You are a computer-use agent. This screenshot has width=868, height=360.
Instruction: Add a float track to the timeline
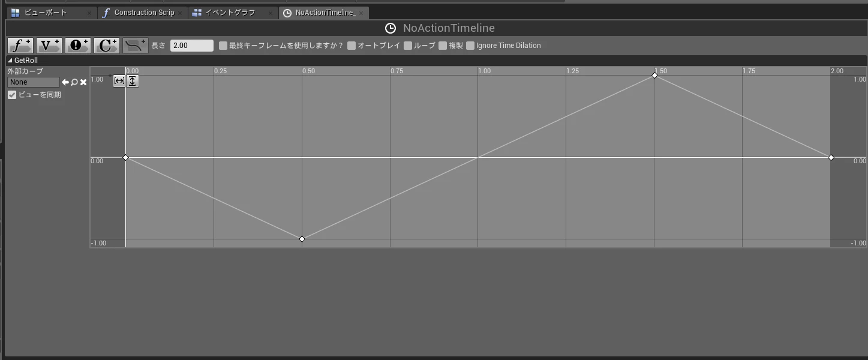click(21, 46)
